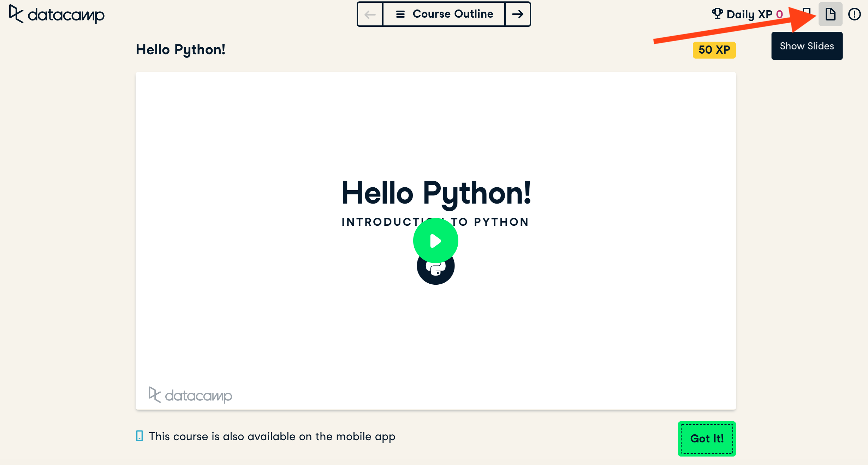Click the DataCamp logo in header

pyautogui.click(x=57, y=14)
